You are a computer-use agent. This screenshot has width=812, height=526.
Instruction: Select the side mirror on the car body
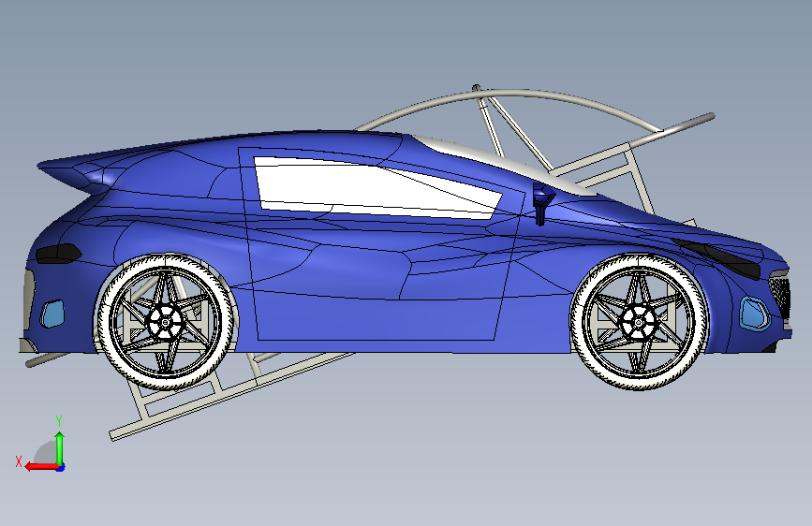[x=542, y=203]
